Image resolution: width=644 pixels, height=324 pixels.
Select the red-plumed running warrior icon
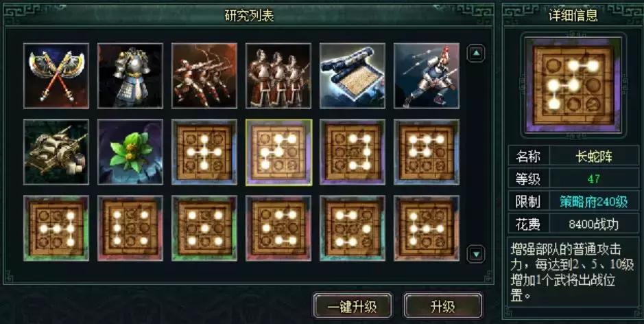[x=427, y=76]
